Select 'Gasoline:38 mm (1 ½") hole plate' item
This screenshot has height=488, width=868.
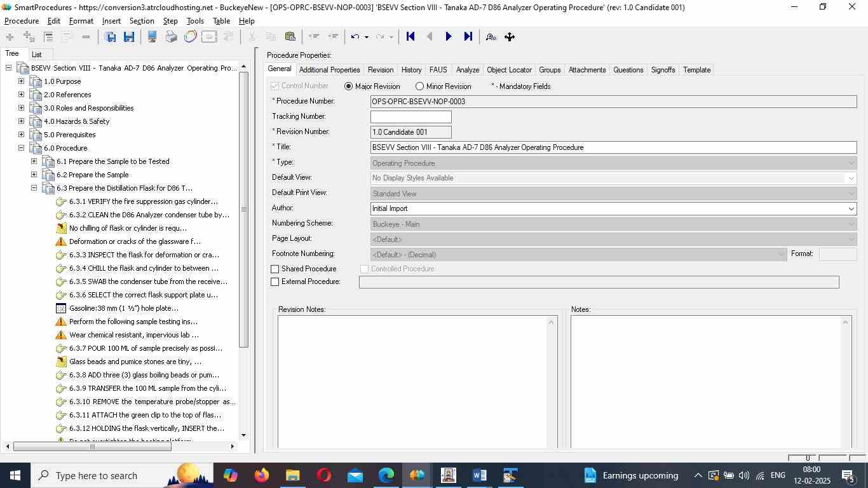point(123,308)
